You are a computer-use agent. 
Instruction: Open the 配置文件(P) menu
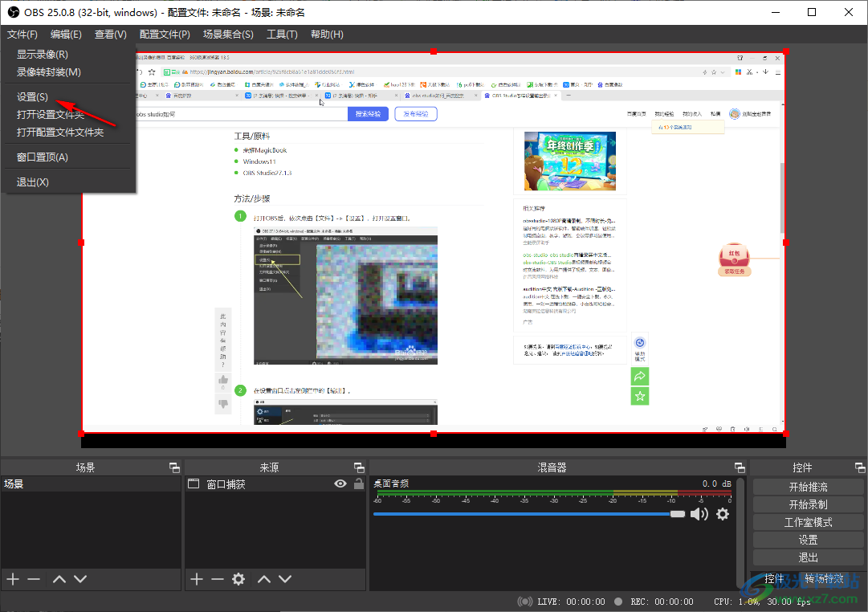point(165,35)
